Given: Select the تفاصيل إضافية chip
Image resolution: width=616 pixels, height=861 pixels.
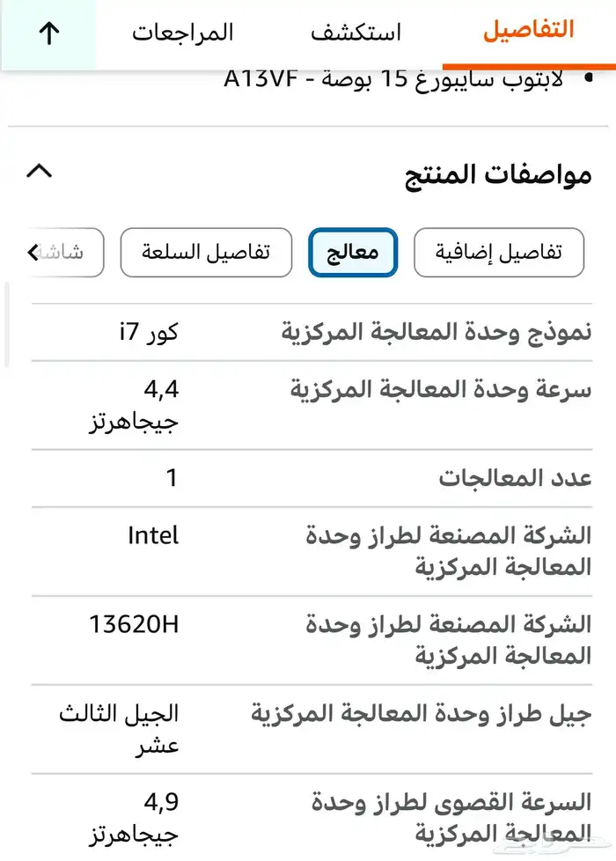Looking at the screenshot, I should pos(498,253).
